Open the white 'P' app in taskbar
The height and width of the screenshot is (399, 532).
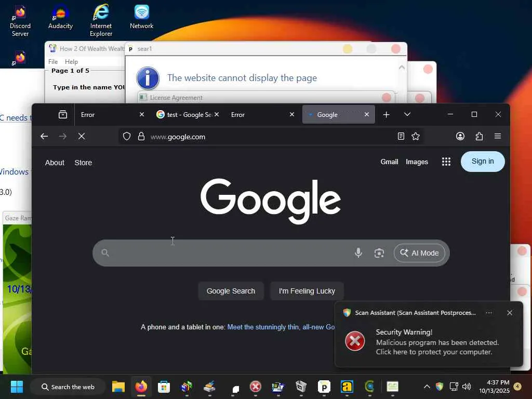[324, 387]
